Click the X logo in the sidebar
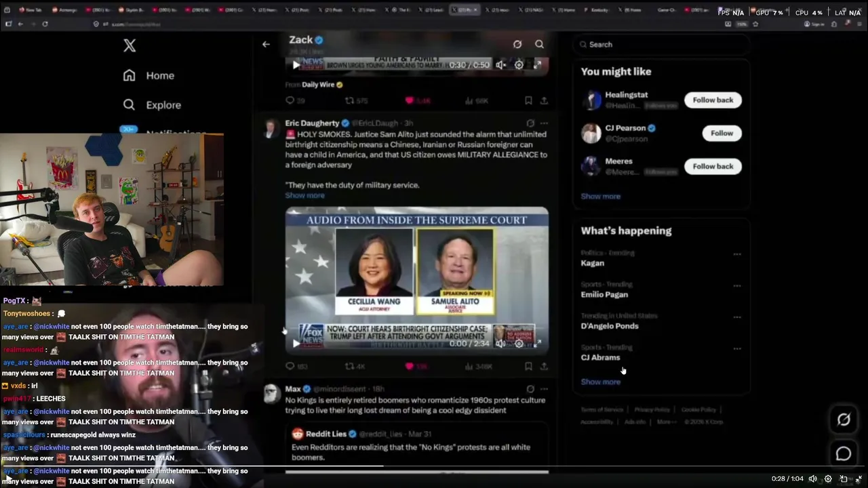868x488 pixels. click(130, 45)
